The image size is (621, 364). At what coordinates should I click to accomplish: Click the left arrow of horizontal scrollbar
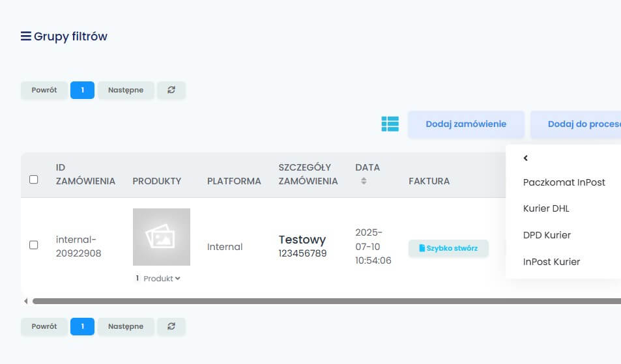click(26, 301)
